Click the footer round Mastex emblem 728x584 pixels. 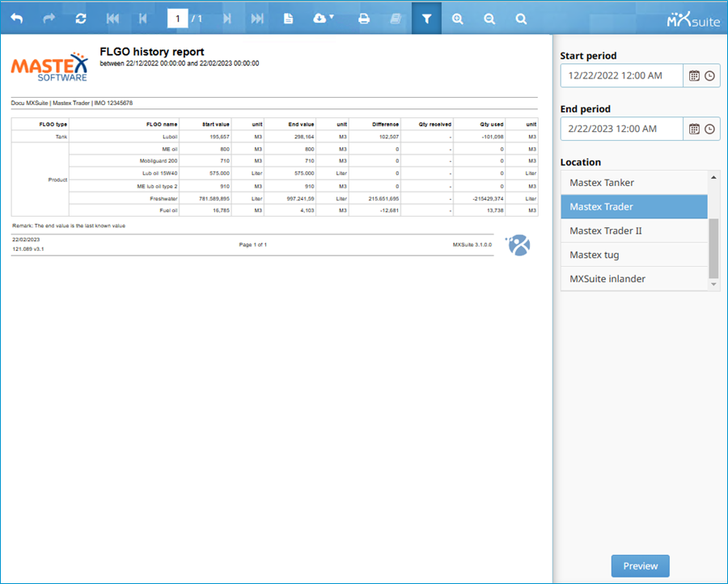[x=518, y=244]
